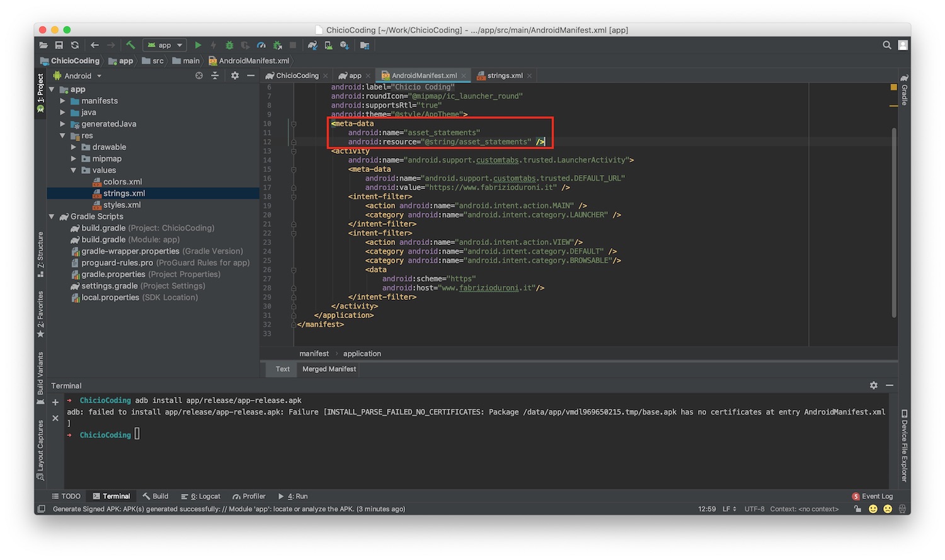Viewport: 945px width, 560px height.
Task: Click the TODO tool window button
Action: point(66,496)
